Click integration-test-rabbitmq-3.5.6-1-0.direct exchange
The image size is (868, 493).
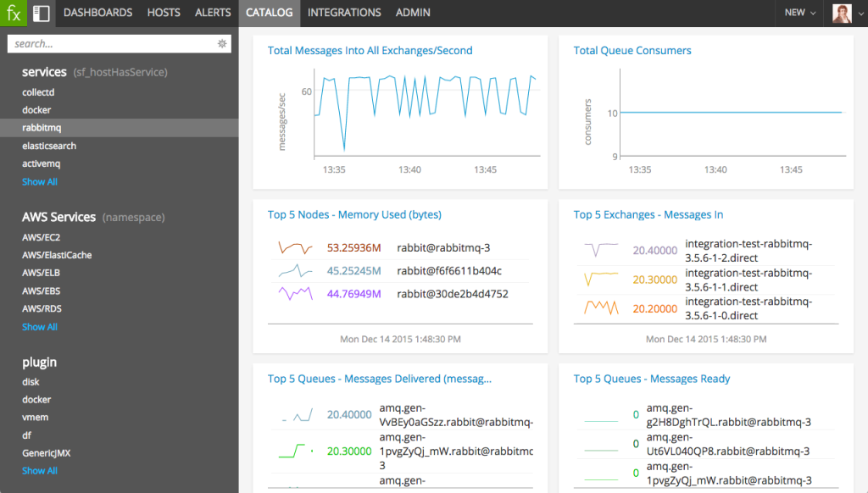(748, 308)
